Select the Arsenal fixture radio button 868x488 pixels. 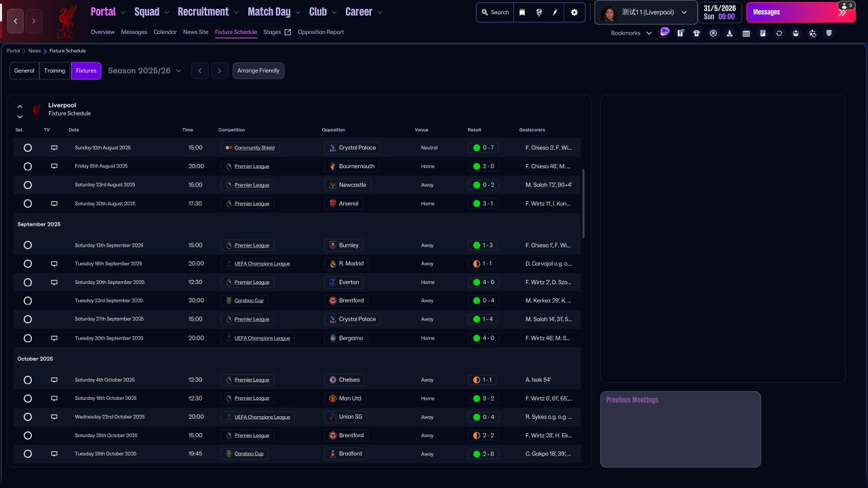(28, 203)
